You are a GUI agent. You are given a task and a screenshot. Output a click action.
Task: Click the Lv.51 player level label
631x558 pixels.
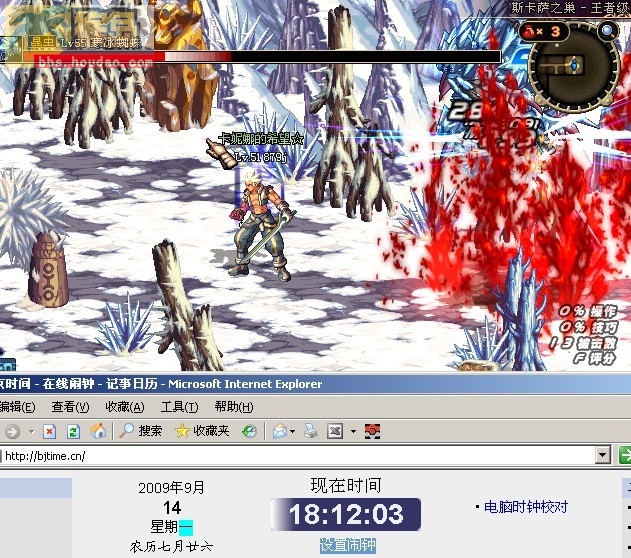coord(247,157)
